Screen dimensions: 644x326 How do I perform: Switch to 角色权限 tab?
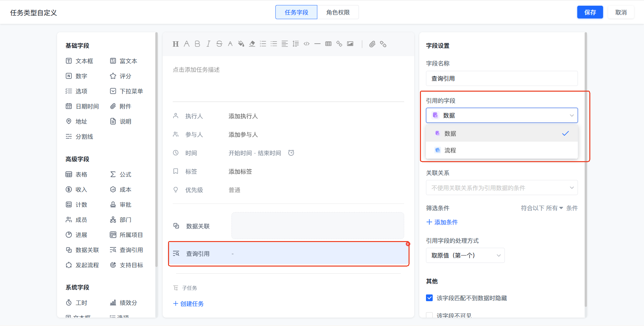(x=338, y=12)
